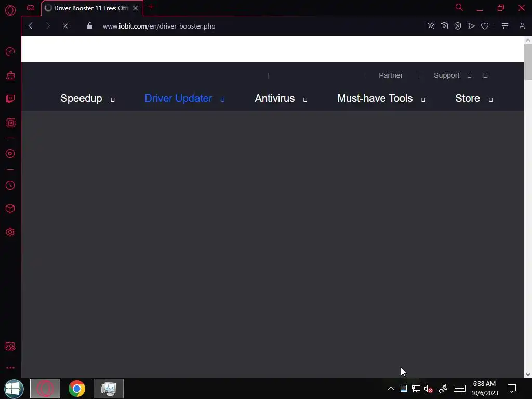532x399 pixels.
Task: Open the touch keyboard tray icon
Action: (459, 389)
